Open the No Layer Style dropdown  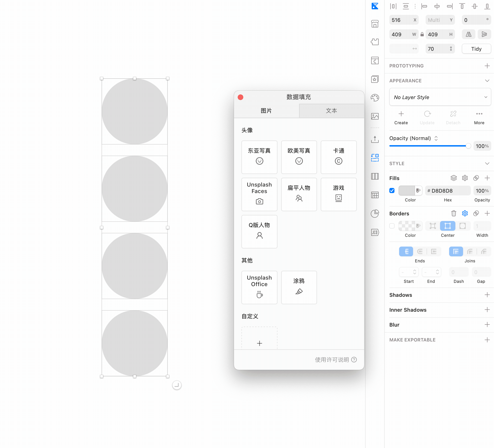(440, 97)
